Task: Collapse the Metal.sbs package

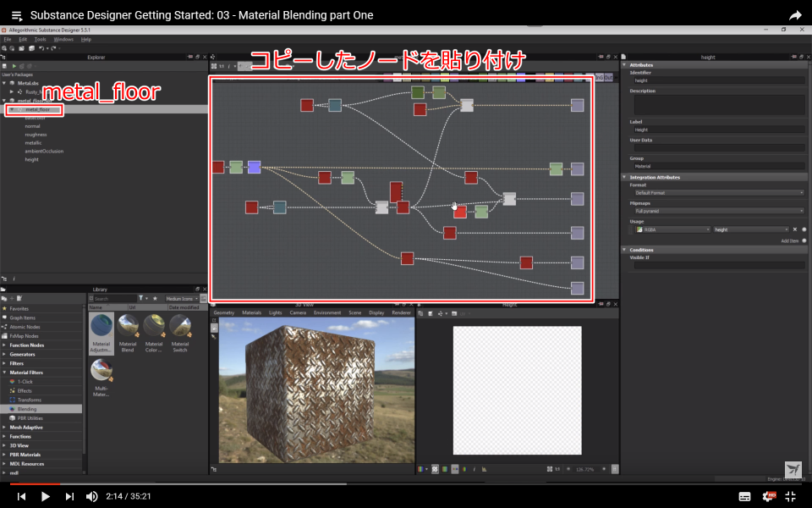Action: point(5,83)
